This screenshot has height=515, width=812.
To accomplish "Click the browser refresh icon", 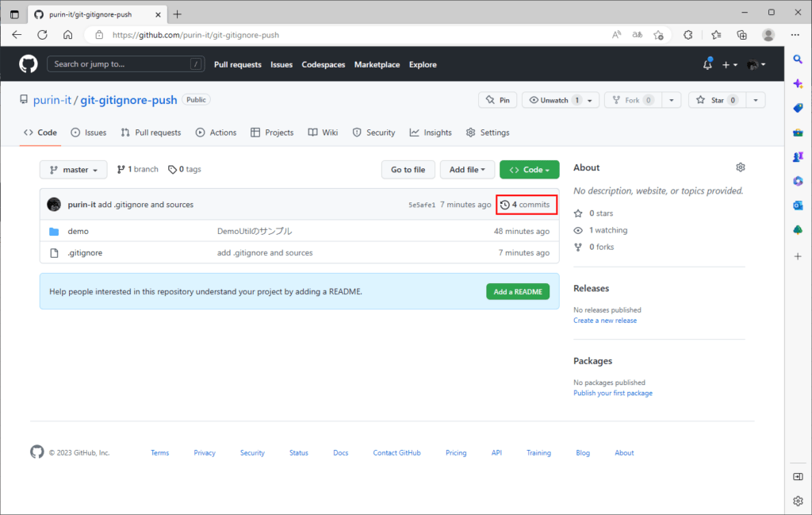I will click(42, 35).
